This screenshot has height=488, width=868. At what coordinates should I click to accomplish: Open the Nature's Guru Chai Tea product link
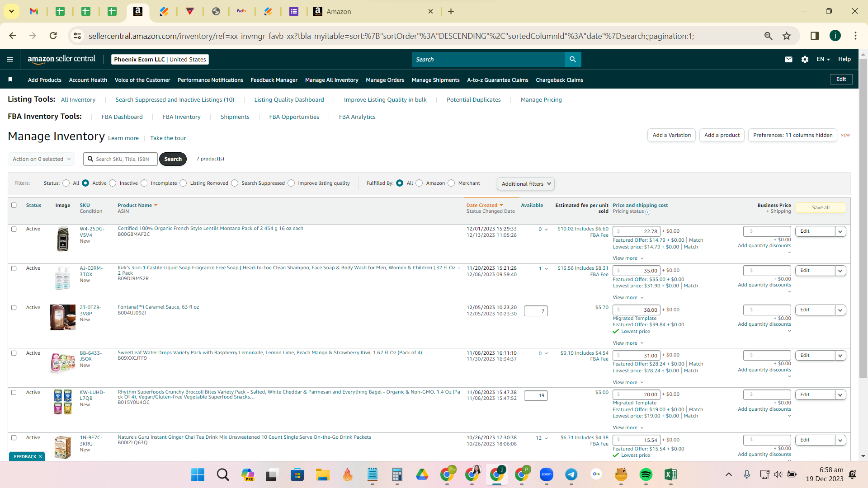244,437
